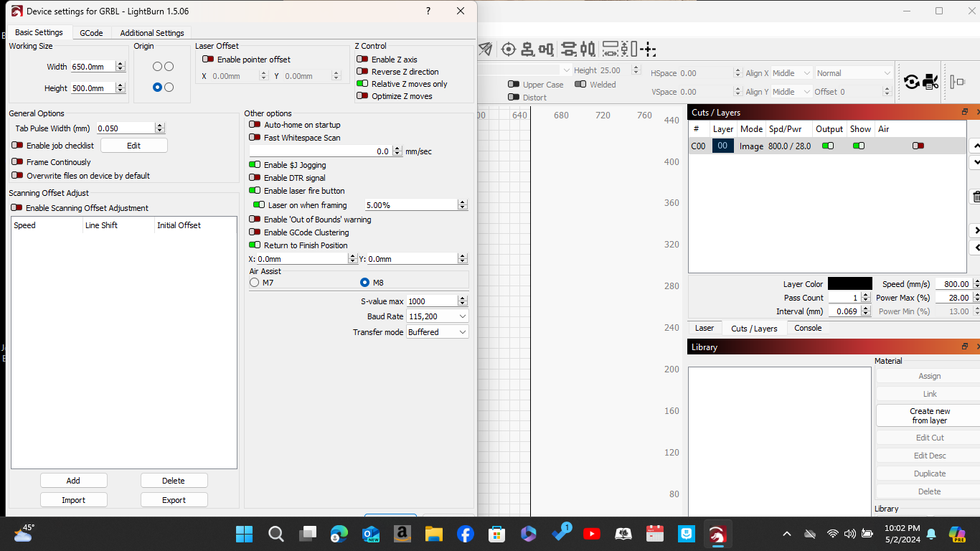
Task: Open File Explorer from the taskbar
Action: [x=433, y=534]
